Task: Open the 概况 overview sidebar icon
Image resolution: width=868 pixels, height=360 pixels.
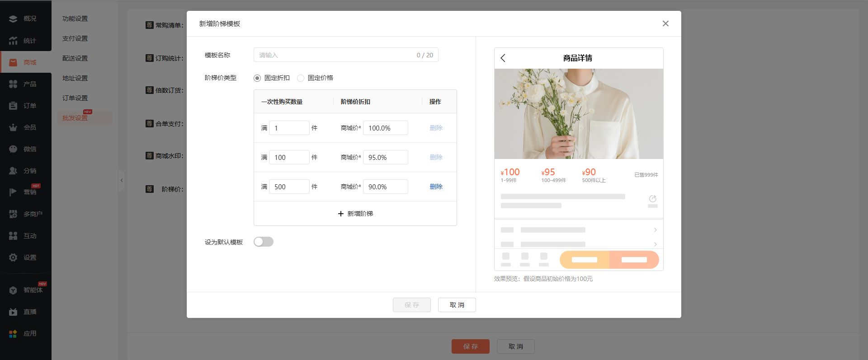Action: 13,19
